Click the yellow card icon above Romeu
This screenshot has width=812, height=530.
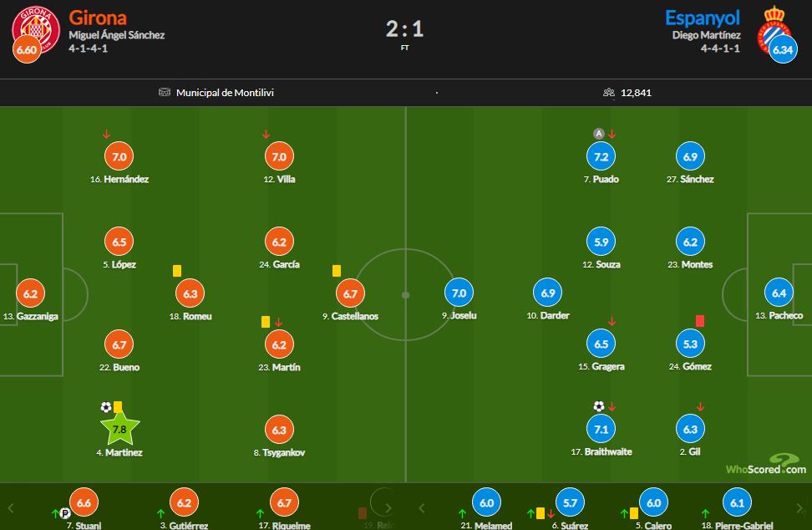point(177,270)
